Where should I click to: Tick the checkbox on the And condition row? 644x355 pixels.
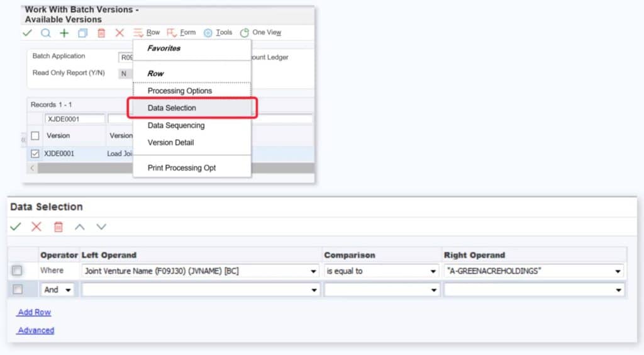click(x=17, y=290)
